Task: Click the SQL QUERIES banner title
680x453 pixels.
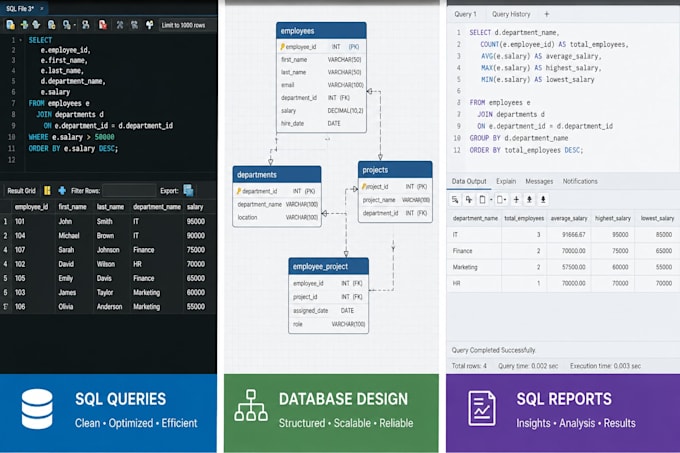Action: (121, 399)
